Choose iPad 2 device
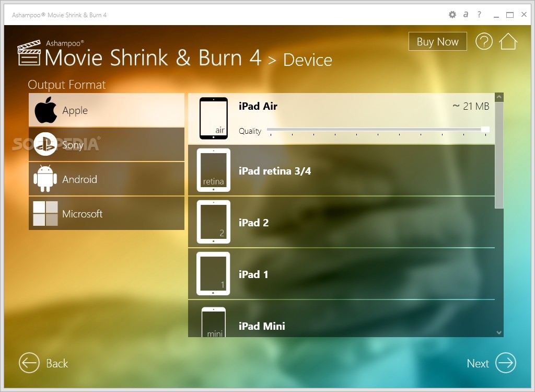The image size is (535, 392). pyautogui.click(x=341, y=222)
